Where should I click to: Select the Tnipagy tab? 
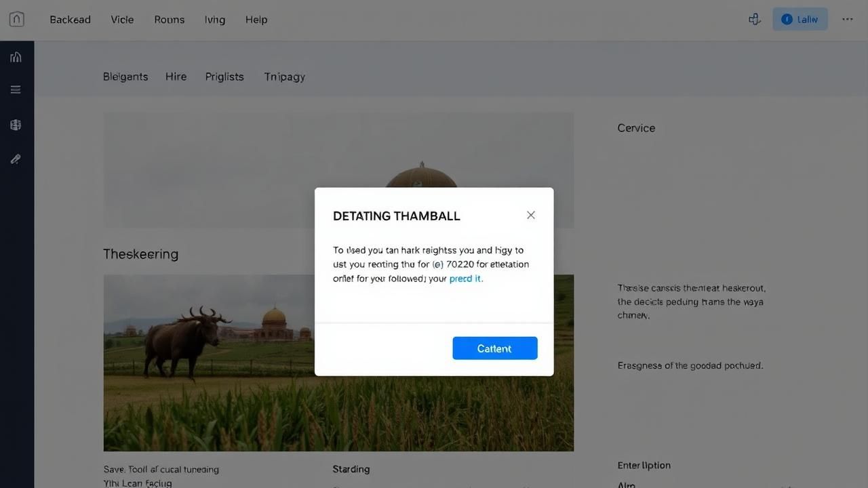tap(284, 77)
